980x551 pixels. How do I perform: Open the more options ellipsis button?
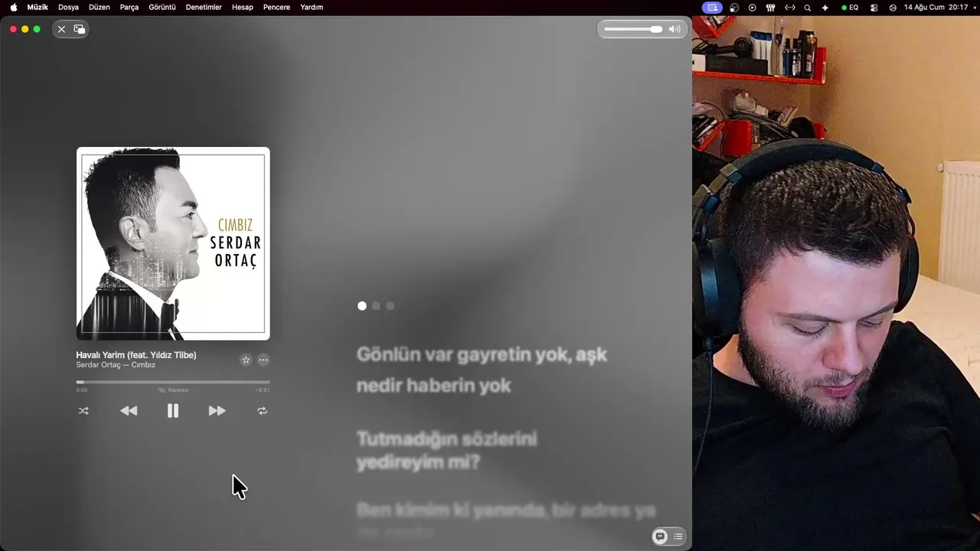tap(263, 360)
